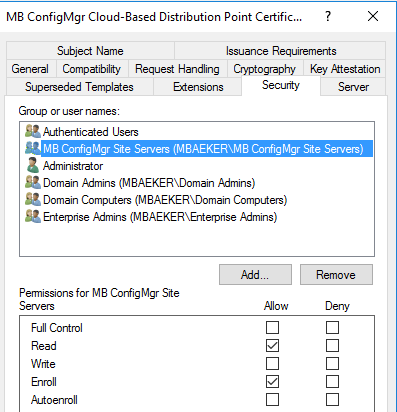Uncheck Allow for Enroll permission
This screenshot has width=397, height=412.
pos(272,382)
